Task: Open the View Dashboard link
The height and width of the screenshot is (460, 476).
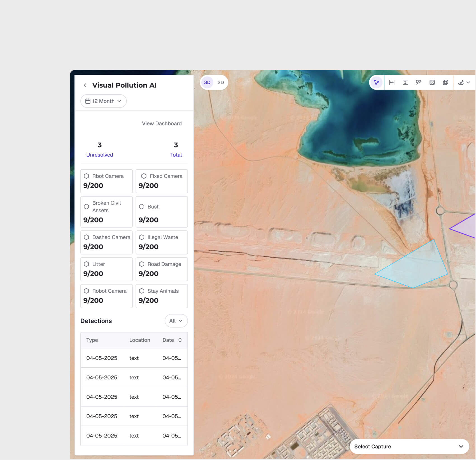Action: 162,123
